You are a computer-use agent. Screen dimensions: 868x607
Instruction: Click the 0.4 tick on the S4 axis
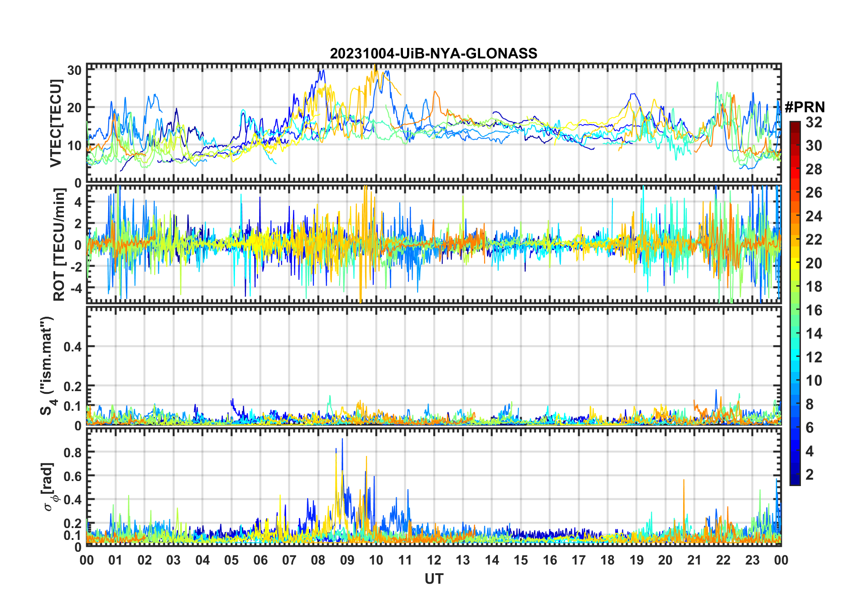click(x=73, y=346)
